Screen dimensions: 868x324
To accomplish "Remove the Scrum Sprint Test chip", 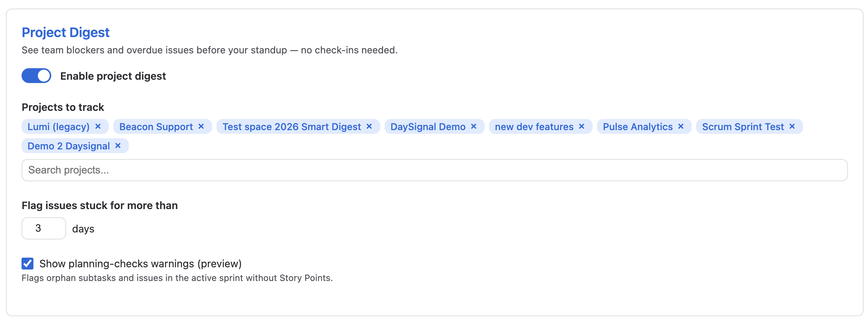I will click(x=792, y=126).
